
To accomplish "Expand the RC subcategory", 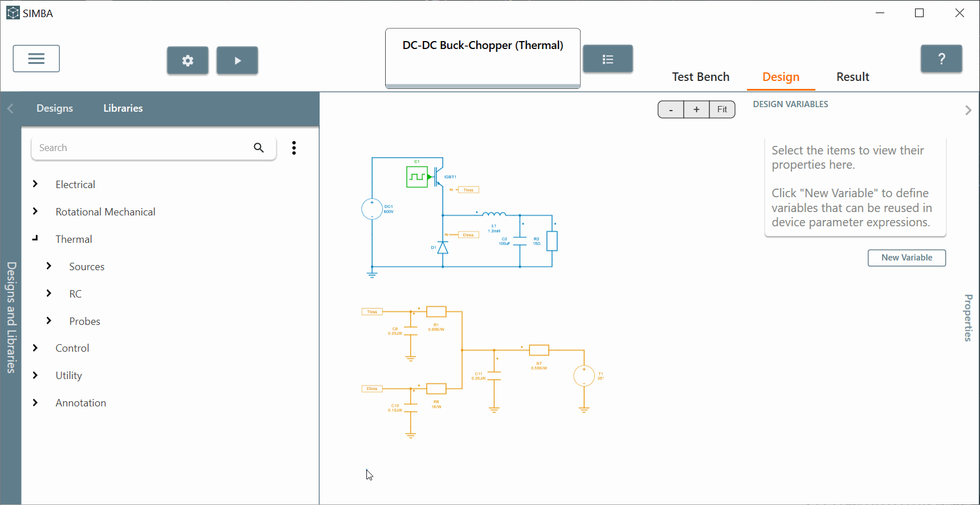I will coord(49,294).
